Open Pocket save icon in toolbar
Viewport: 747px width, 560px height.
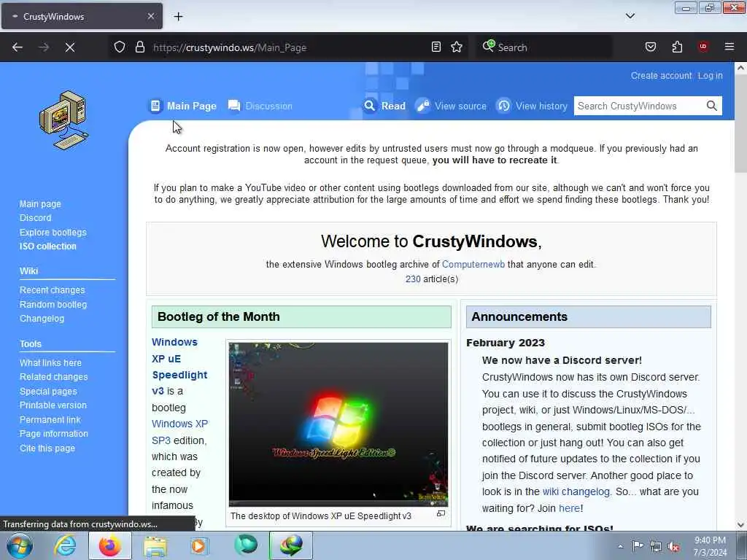pos(650,47)
